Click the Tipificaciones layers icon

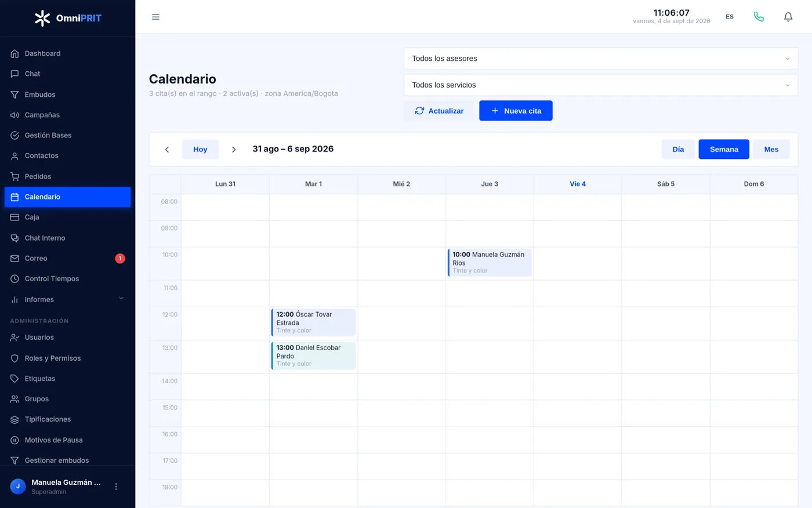tap(15, 419)
